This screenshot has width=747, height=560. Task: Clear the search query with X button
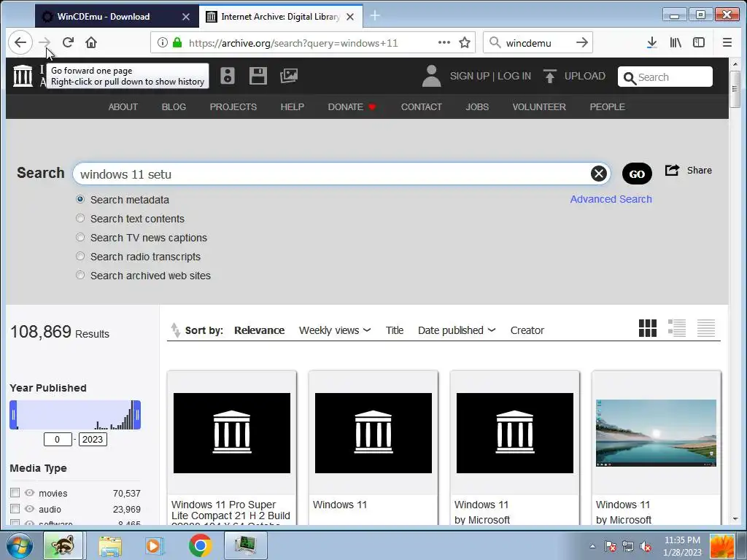pos(599,174)
